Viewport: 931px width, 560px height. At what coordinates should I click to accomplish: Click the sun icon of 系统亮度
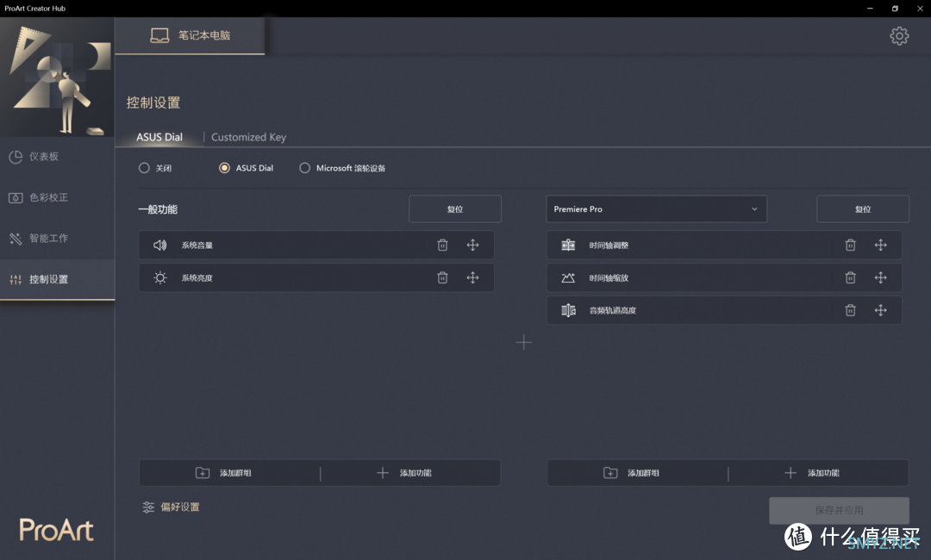(x=159, y=277)
